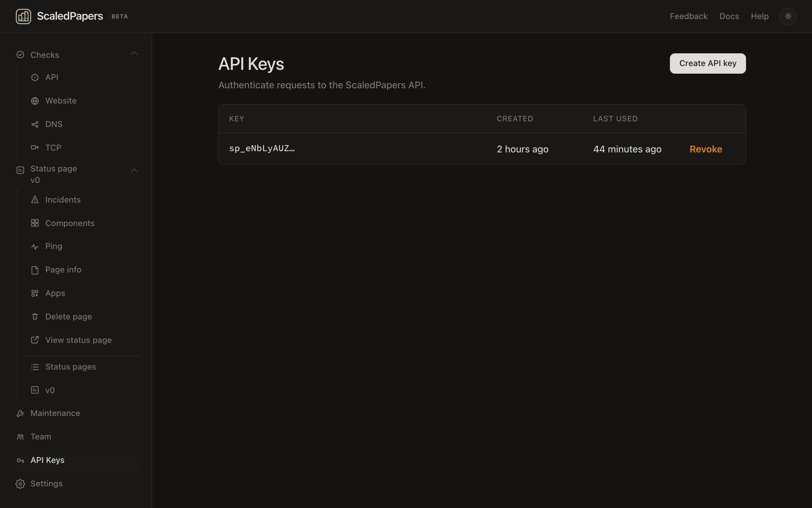Click the Status pages list icon
Screen dimensions: 812x508
click(35, 367)
